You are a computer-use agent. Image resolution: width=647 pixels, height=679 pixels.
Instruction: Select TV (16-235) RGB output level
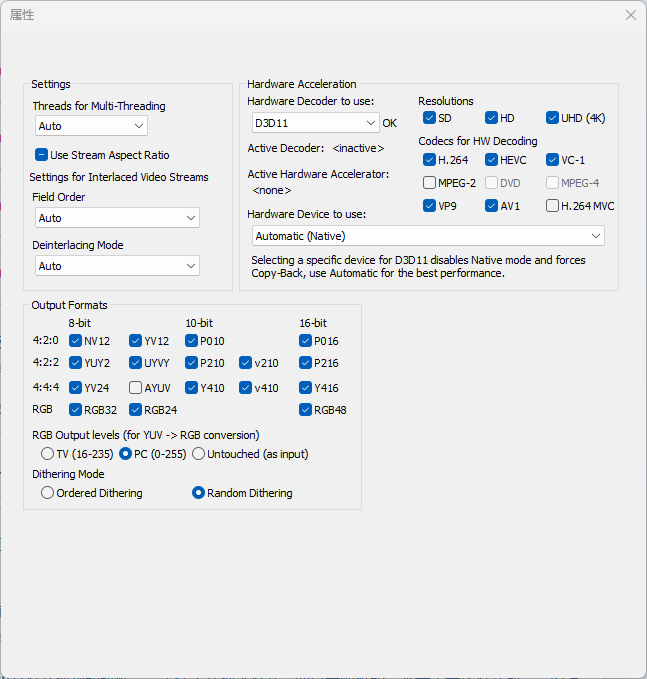48,454
